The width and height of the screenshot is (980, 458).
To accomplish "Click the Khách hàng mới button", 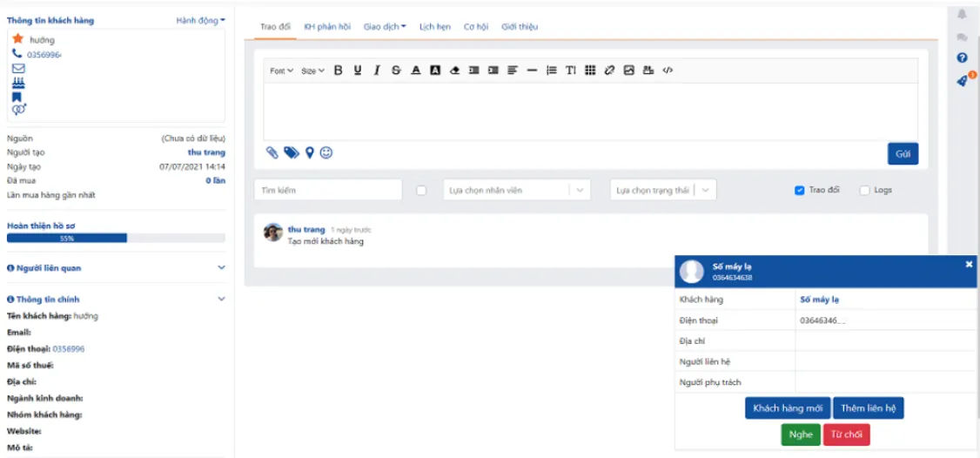I will tap(788, 408).
